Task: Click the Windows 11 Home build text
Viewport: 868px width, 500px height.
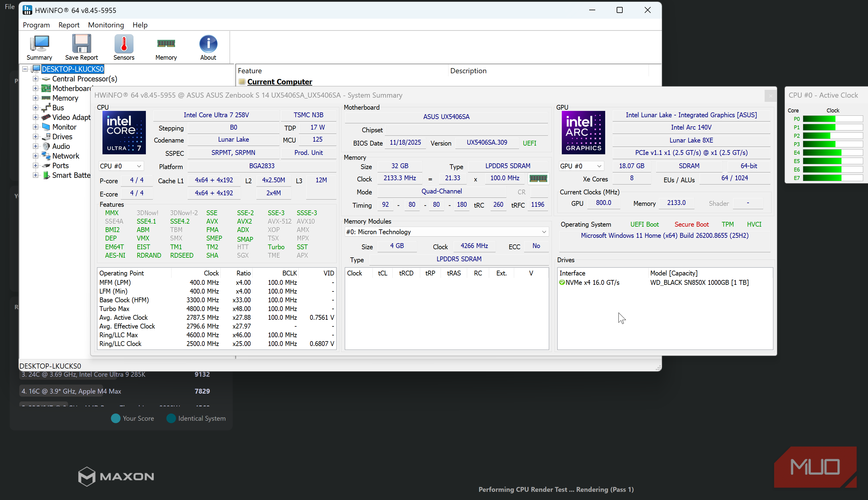Action: [664, 236]
